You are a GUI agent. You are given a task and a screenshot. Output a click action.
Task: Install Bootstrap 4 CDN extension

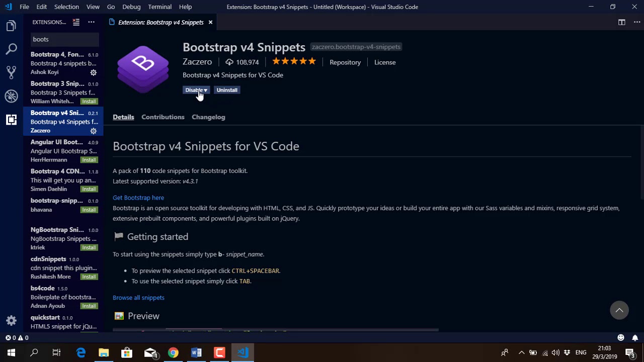pos(89,189)
